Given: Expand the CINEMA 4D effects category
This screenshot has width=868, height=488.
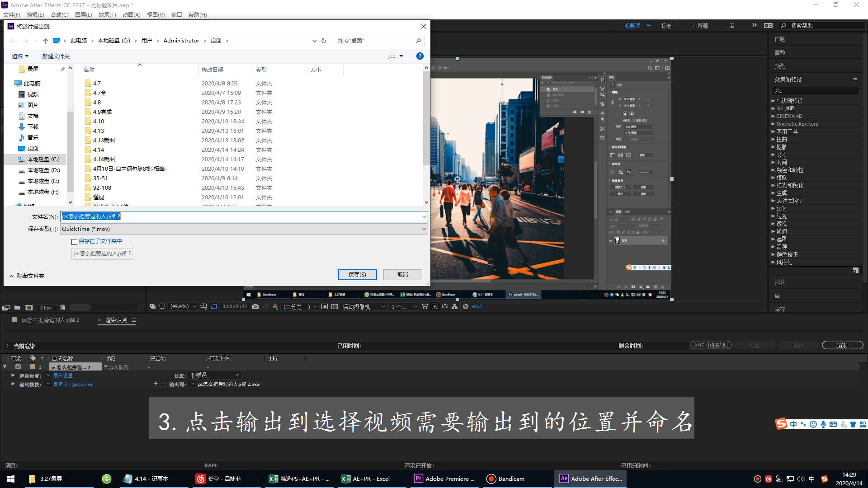Looking at the screenshot, I should pos(773,116).
